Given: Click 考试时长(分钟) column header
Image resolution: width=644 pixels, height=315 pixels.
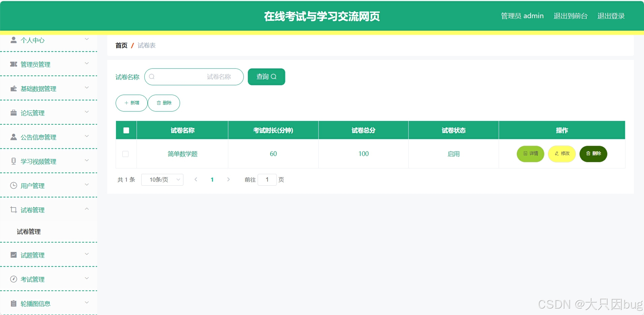Looking at the screenshot, I should [273, 130].
